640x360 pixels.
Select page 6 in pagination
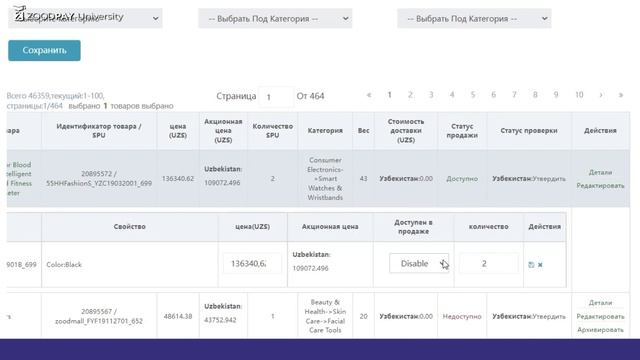pos(493,95)
